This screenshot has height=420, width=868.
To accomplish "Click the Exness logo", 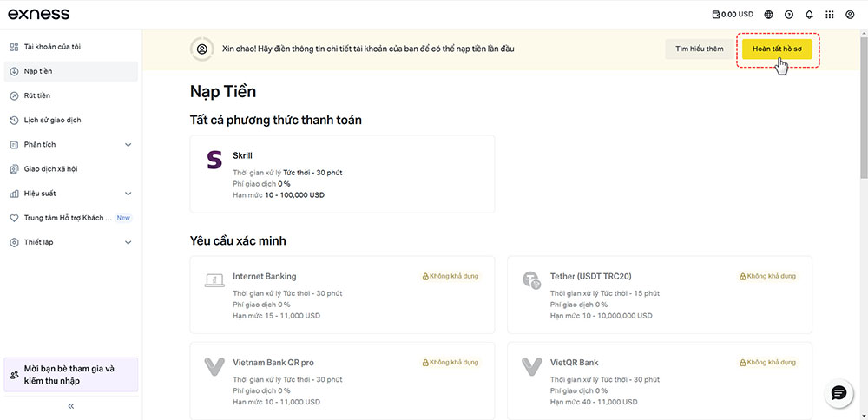I will 39,15.
